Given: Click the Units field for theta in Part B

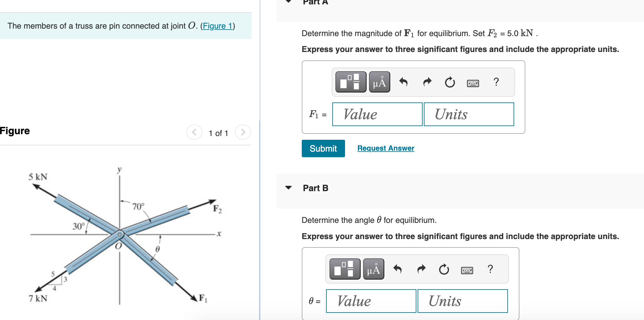Looking at the screenshot, I should point(462,301).
